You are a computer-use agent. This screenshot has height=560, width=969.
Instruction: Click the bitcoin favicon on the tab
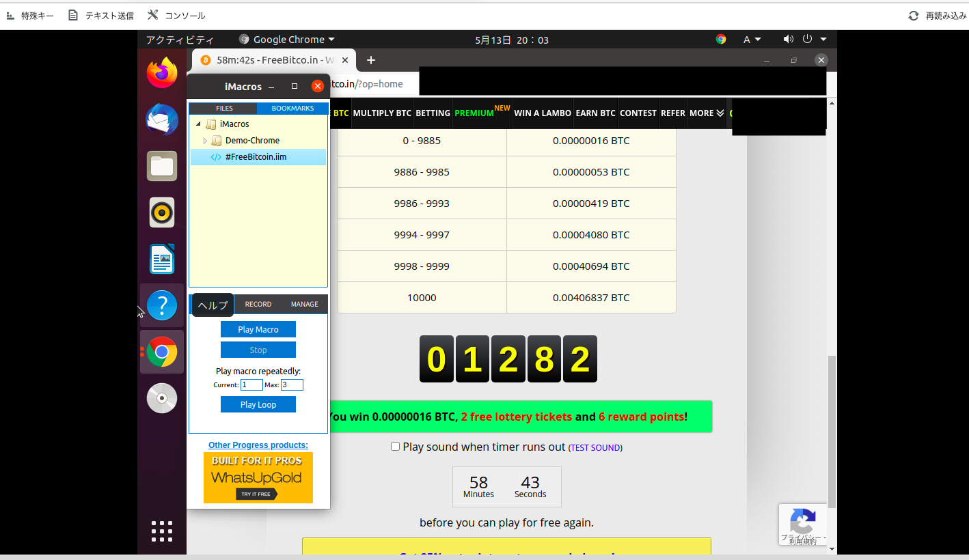[x=206, y=60]
